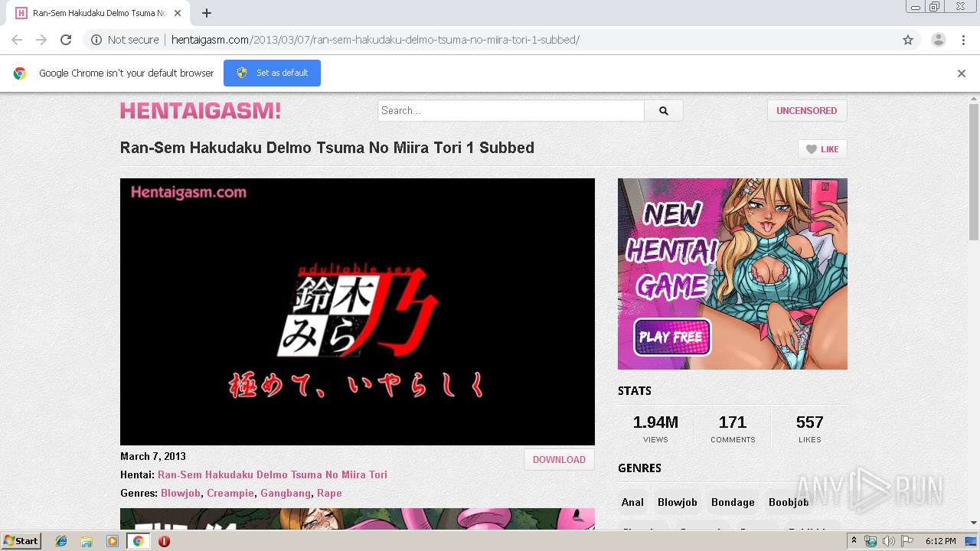This screenshot has height=551, width=980.
Task: Click the volume speaker tray icon
Action: pyautogui.click(x=889, y=541)
